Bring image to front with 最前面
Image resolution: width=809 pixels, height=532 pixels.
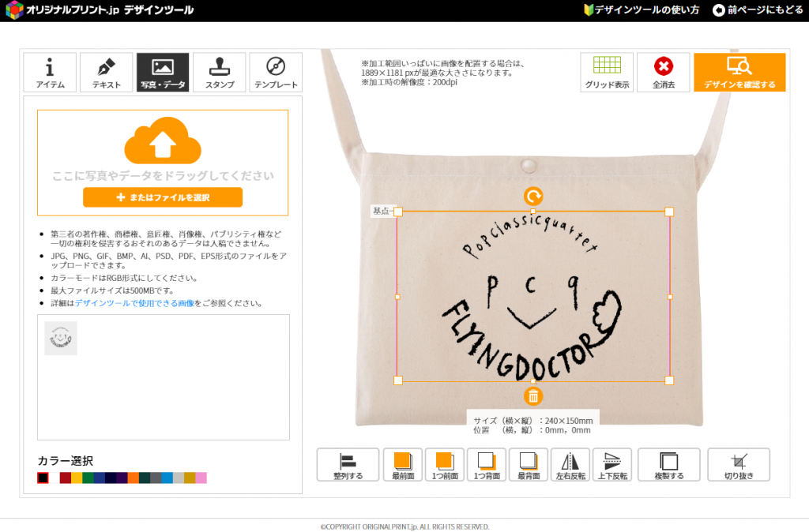point(403,464)
